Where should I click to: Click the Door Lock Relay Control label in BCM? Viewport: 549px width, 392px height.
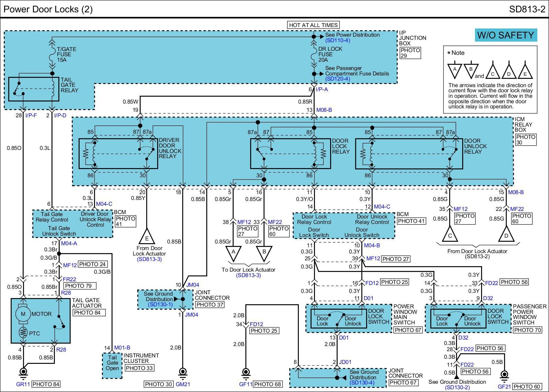314,219
